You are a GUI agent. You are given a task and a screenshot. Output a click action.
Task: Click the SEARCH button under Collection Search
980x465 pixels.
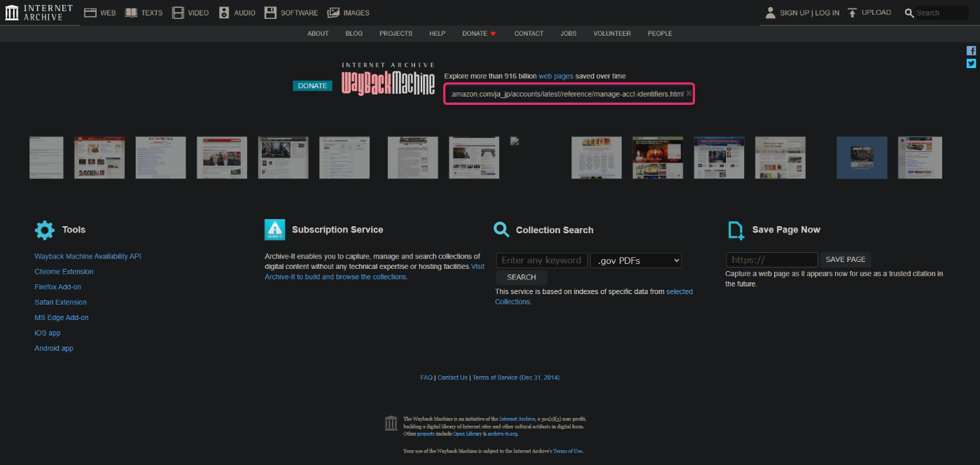[x=521, y=277]
